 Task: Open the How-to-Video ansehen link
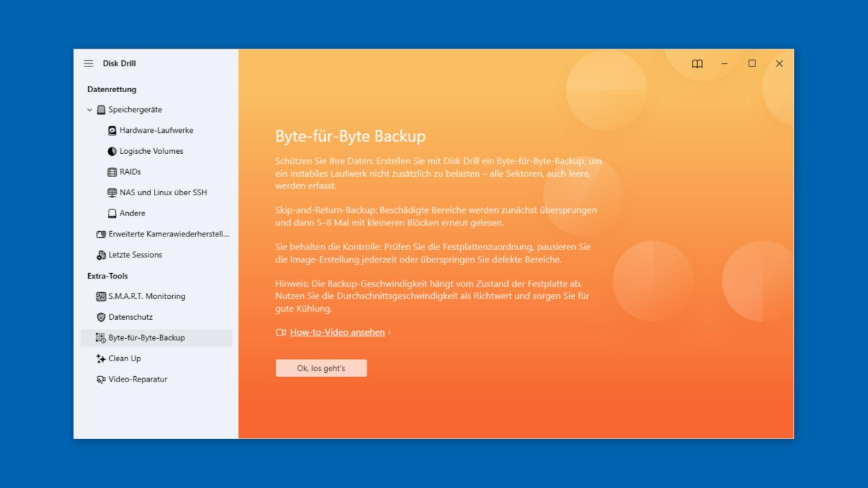[338, 333]
